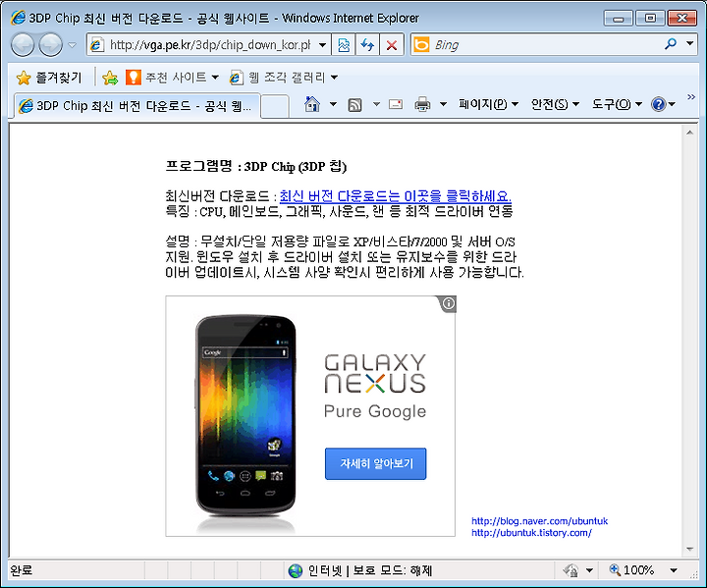Open dropdown beside the status bar shield
Viewport: 707px width, 588px height.
coord(589,571)
